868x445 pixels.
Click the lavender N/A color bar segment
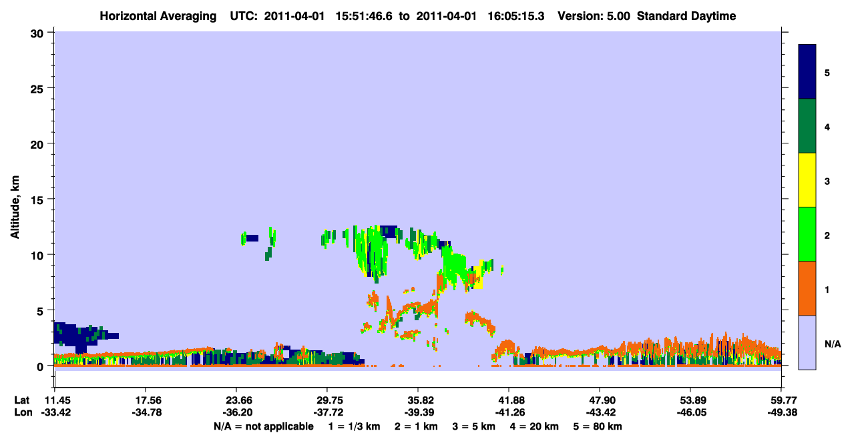coord(807,342)
